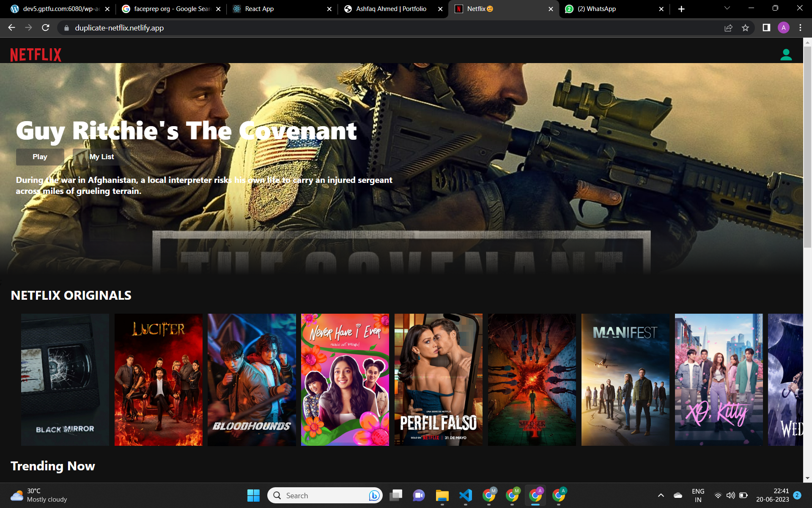The height and width of the screenshot is (508, 812).
Task: Open the Perfil Falso poster
Action: coord(439,380)
